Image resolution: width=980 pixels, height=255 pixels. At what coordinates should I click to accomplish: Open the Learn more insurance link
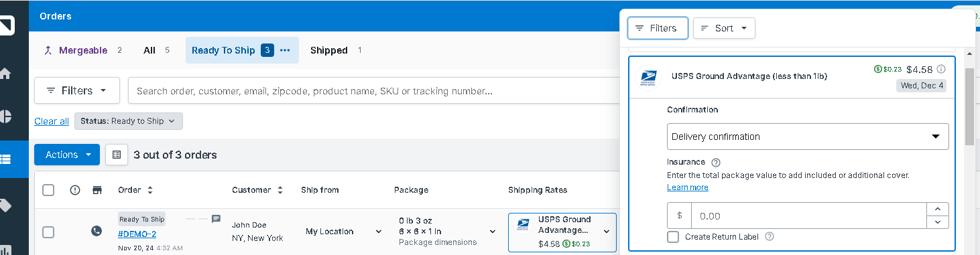pos(688,187)
